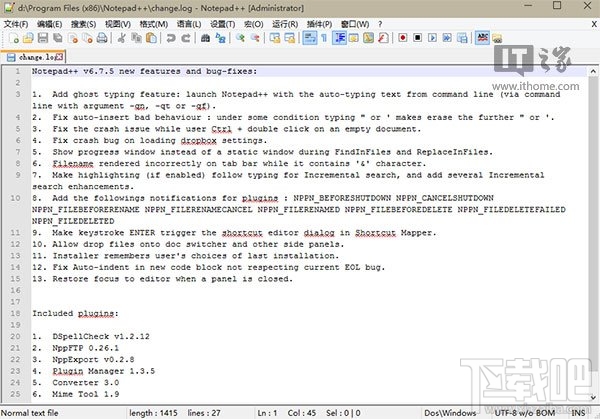Click 'Ln : 1' status bar entry
Image resolution: width=600 pixels, height=419 pixels.
pos(267,413)
